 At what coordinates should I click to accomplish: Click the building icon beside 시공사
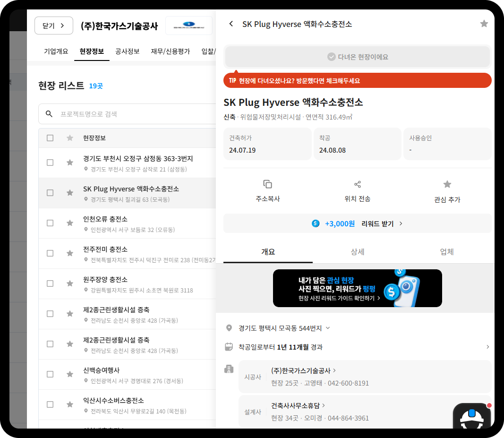pyautogui.click(x=229, y=369)
